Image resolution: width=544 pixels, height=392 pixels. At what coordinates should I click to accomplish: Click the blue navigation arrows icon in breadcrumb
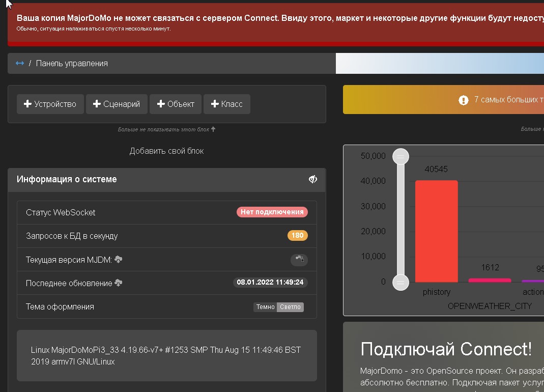(20, 63)
